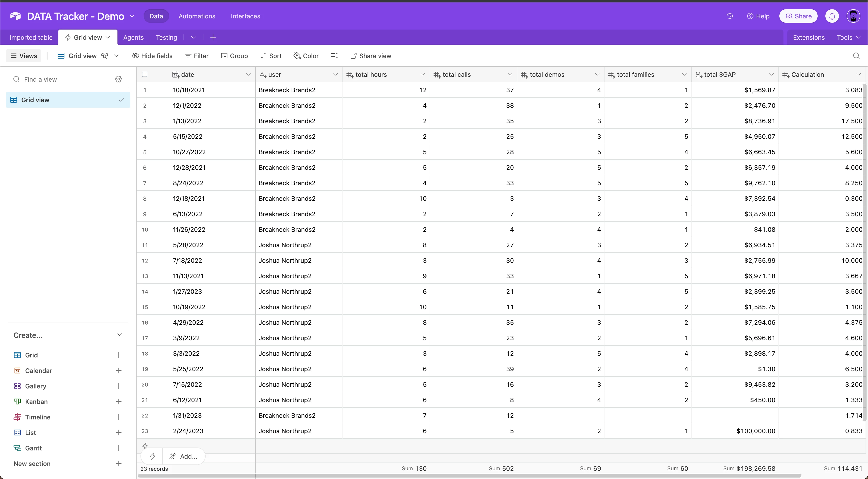Expand the hidden tables list chevron
The image size is (868, 479).
pos(193,37)
